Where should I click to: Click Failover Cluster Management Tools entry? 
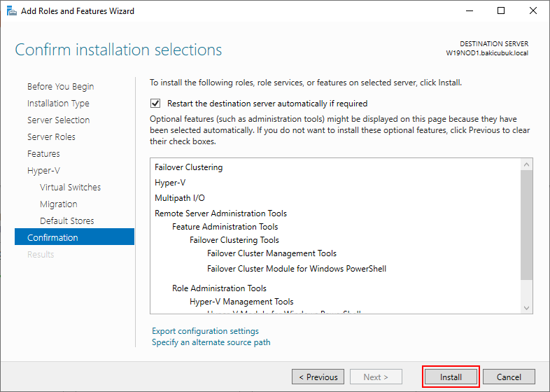click(x=272, y=253)
